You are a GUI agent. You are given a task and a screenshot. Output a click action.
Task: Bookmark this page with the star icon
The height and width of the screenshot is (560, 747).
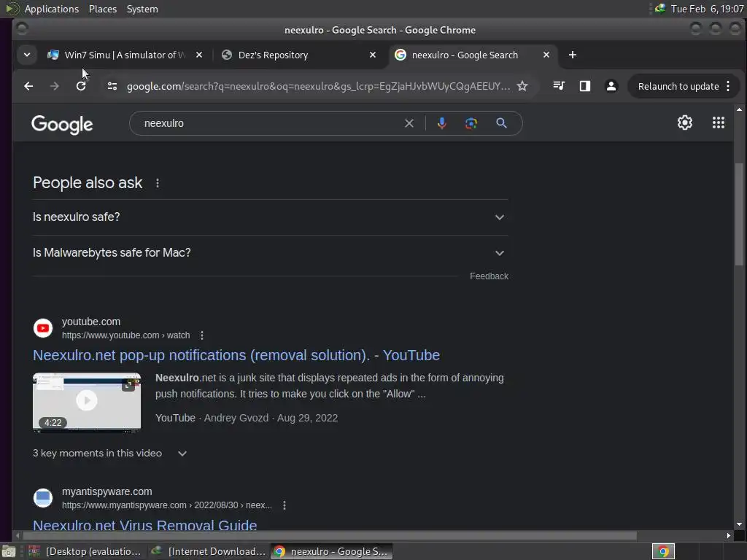click(522, 86)
